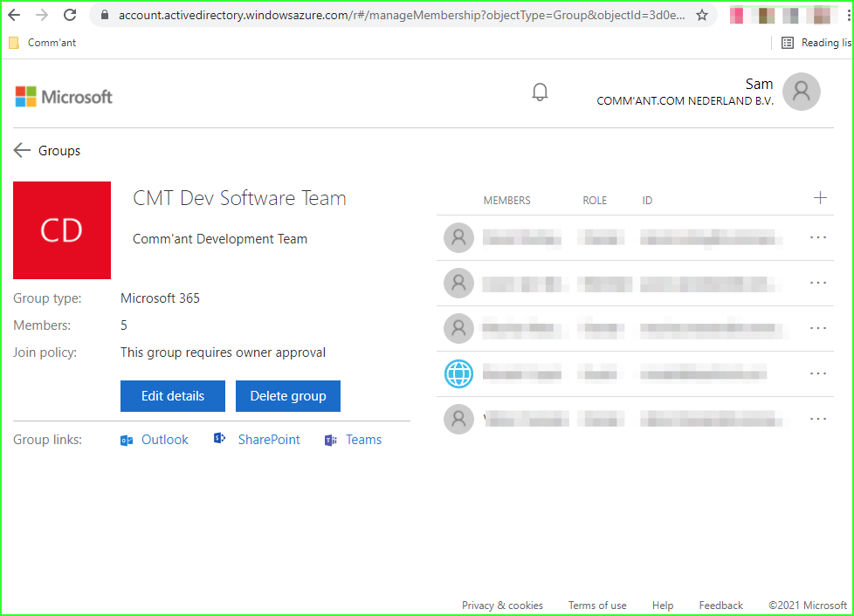Image resolution: width=854 pixels, height=616 pixels.
Task: Click the ID column header
Action: click(647, 201)
